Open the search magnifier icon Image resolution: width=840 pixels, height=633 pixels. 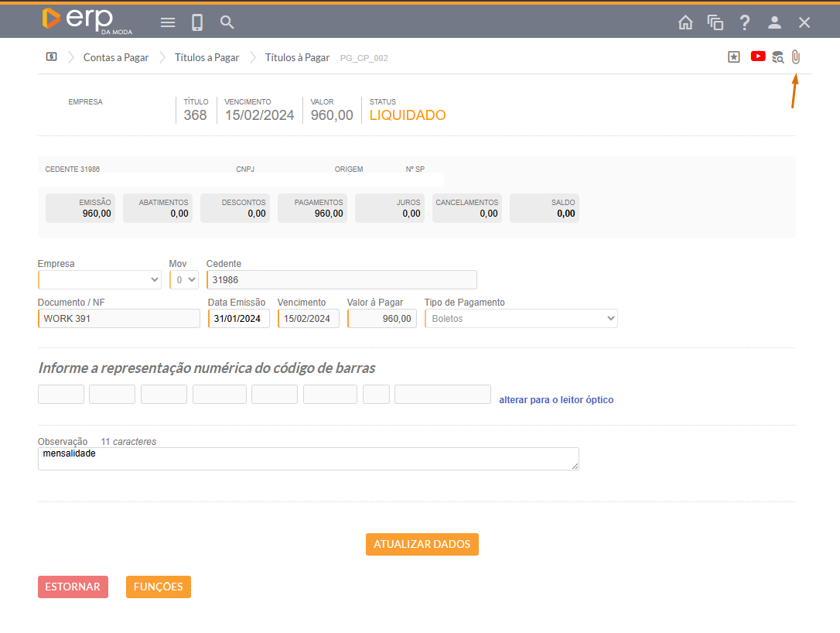click(x=227, y=22)
